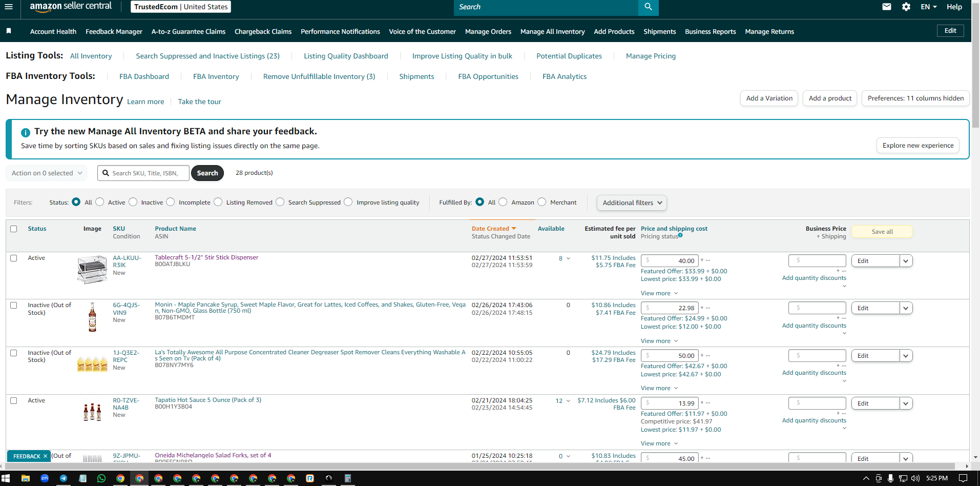
Task: Focus the Search SKU, Title, ISBN field
Action: [x=143, y=173]
